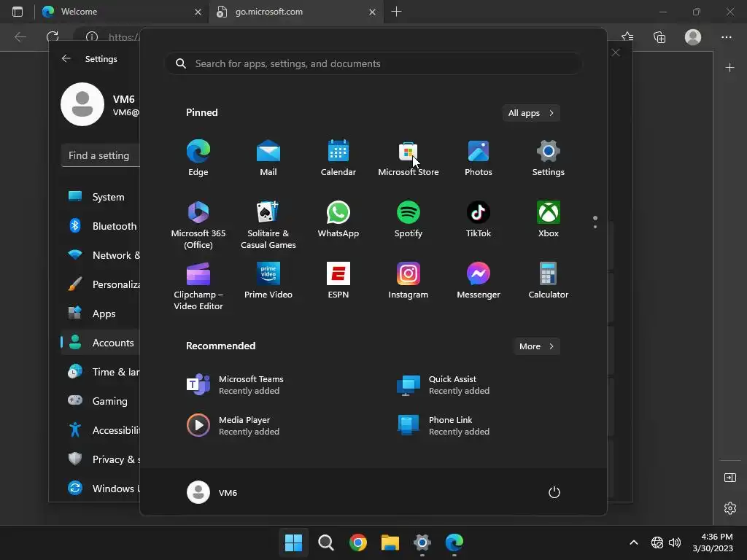
Task: Hide the Edge sidebar
Action: pyautogui.click(x=729, y=478)
